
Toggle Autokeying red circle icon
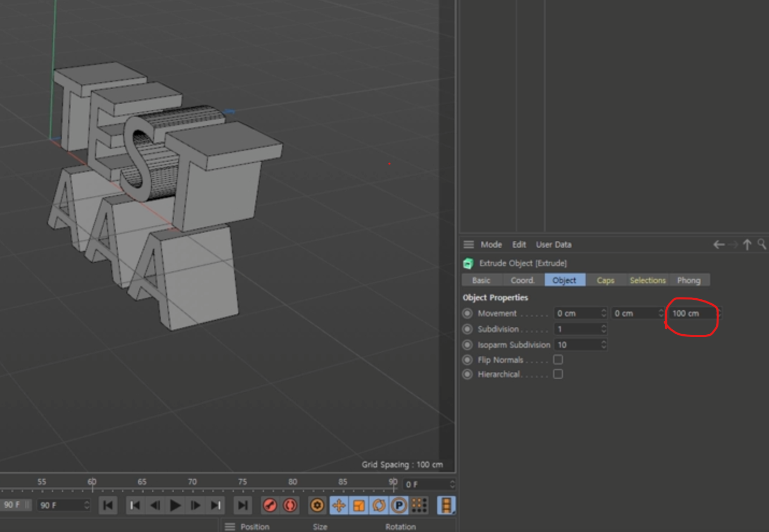pyautogui.click(x=290, y=505)
